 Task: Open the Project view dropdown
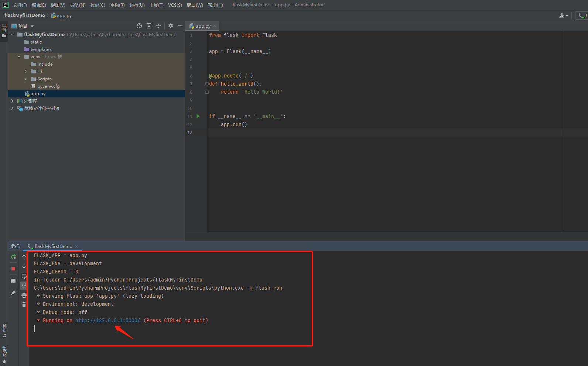click(x=23, y=26)
